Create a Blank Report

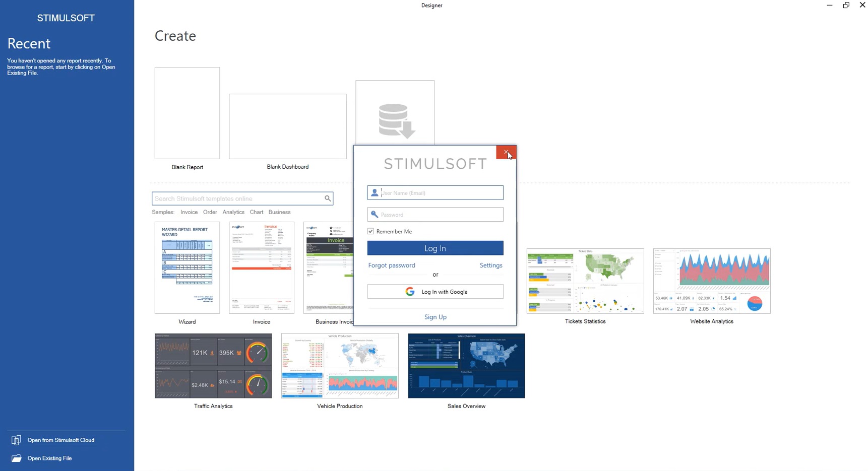187,113
